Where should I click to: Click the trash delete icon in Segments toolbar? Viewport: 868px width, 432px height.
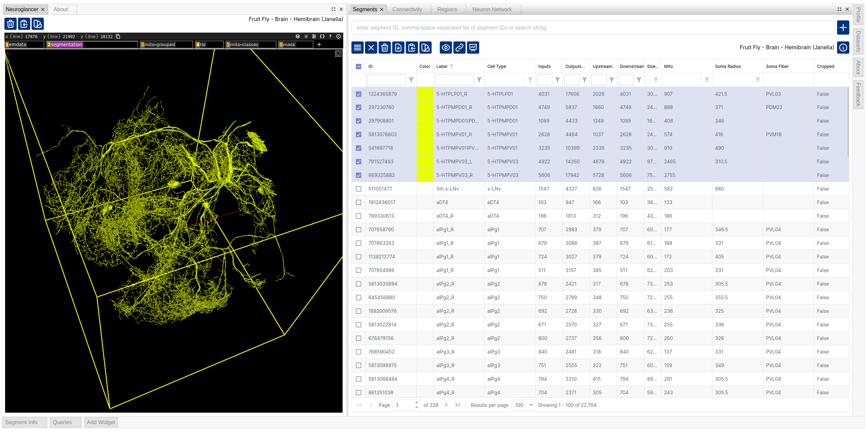click(385, 48)
